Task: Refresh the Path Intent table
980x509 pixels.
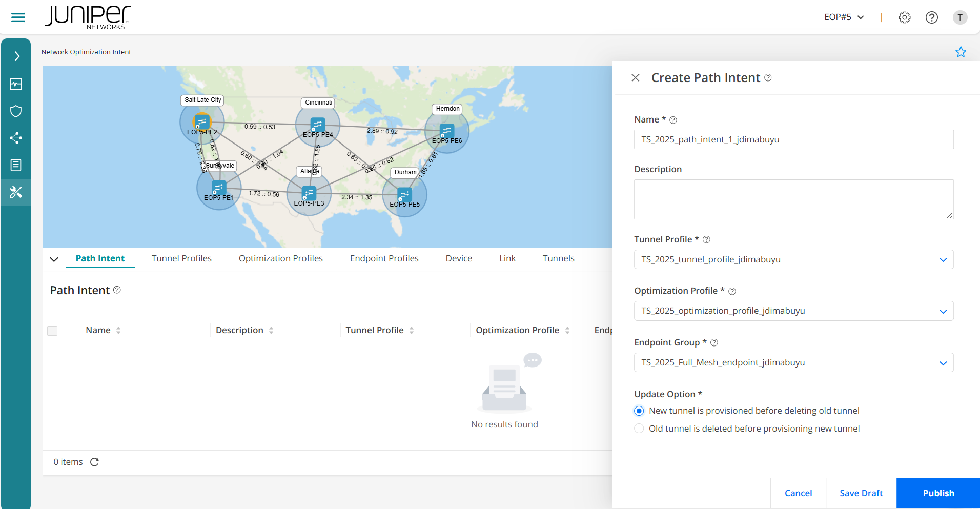Action: pos(94,462)
